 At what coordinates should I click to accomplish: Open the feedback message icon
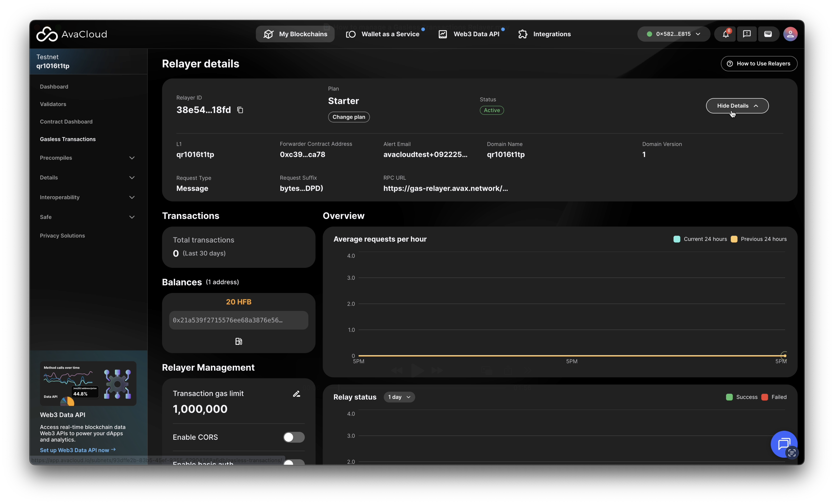coord(747,34)
